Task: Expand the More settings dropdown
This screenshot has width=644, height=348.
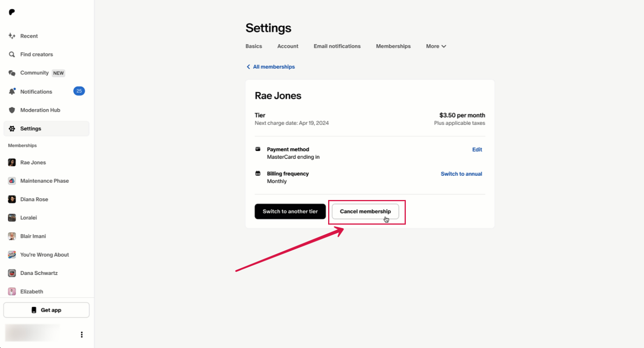Action: (436, 46)
